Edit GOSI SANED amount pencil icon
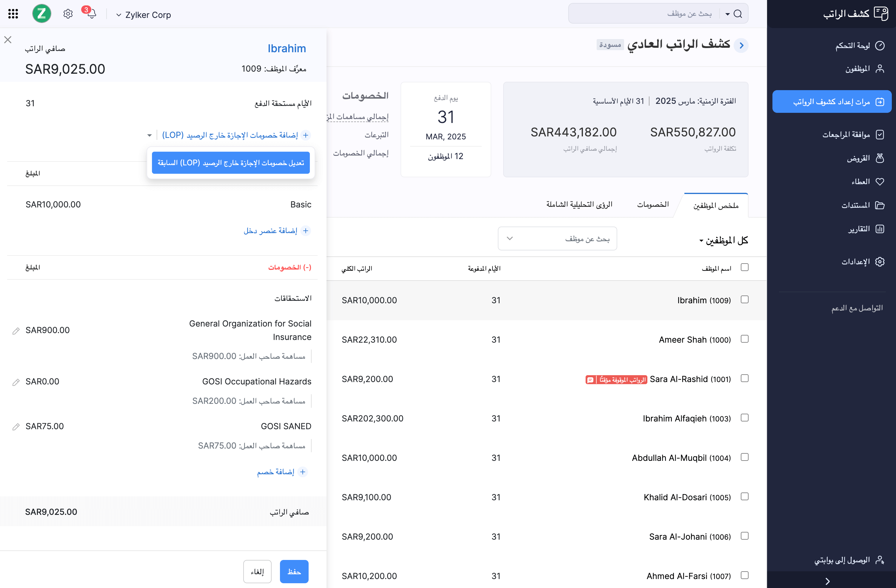 [16, 427]
